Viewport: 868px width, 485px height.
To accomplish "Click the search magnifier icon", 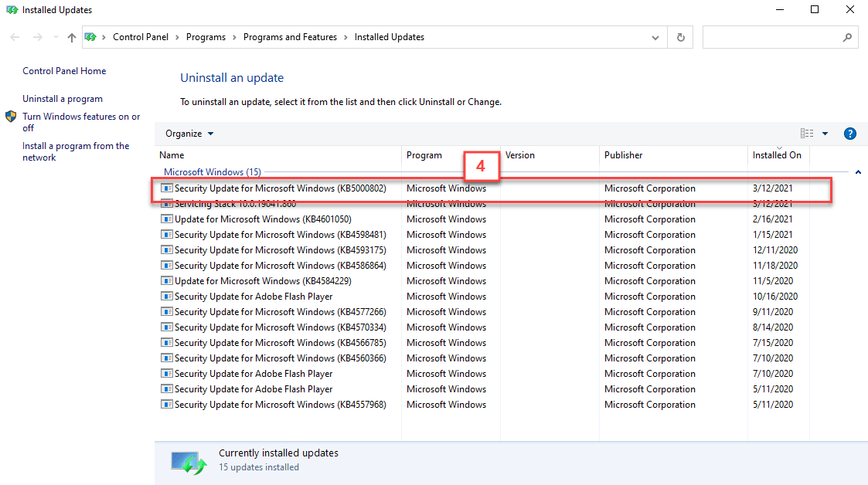I will click(847, 37).
